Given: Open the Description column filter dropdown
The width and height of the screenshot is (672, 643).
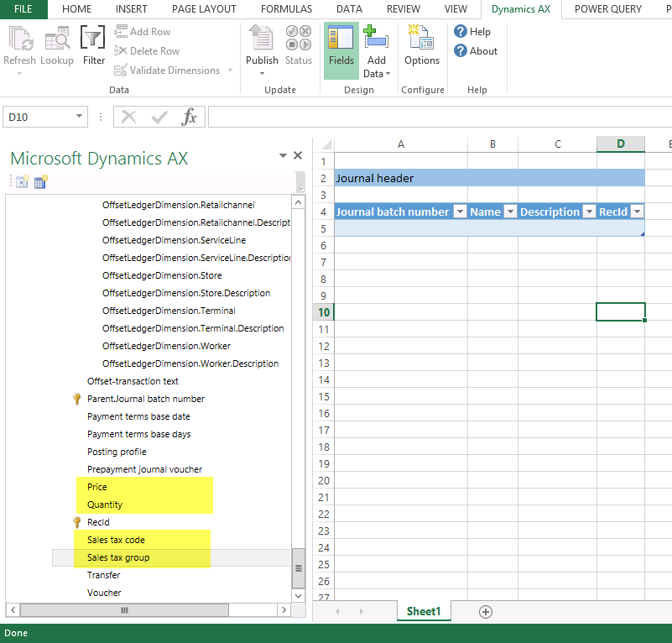Looking at the screenshot, I should (x=589, y=212).
